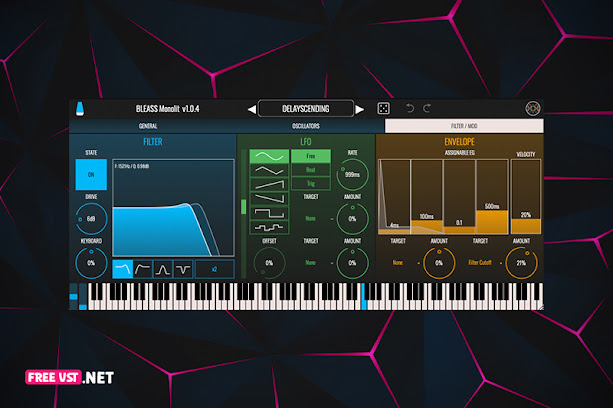Click the Velocity 20% slider
The width and height of the screenshot is (613, 408).
(526, 197)
